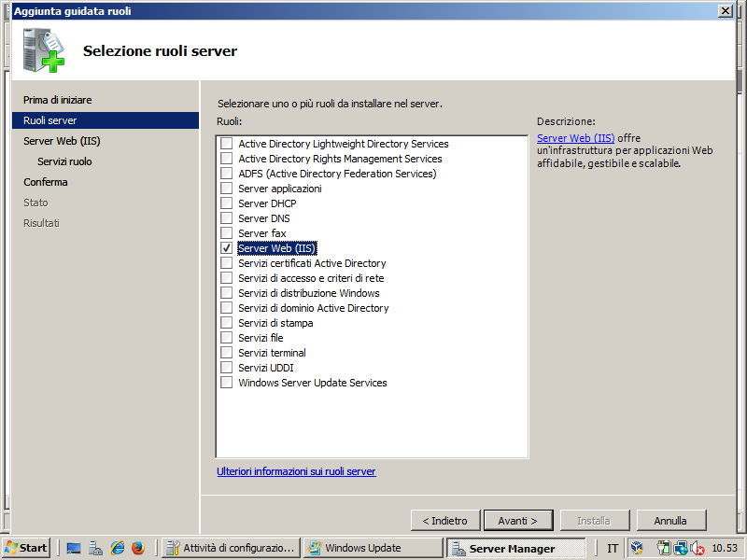Launch Firefox from quick launch

coord(138,548)
